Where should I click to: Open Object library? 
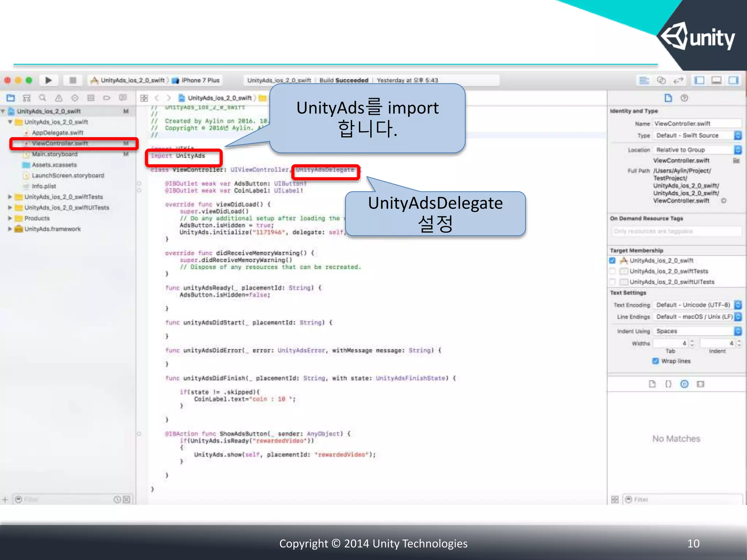pyautogui.click(x=684, y=384)
